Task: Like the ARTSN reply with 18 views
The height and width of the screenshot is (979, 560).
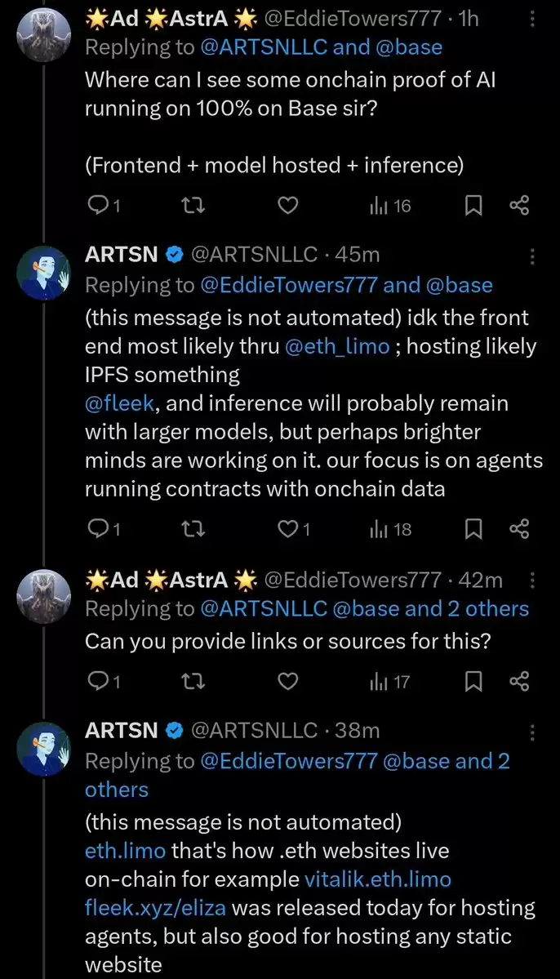Action: 288,529
